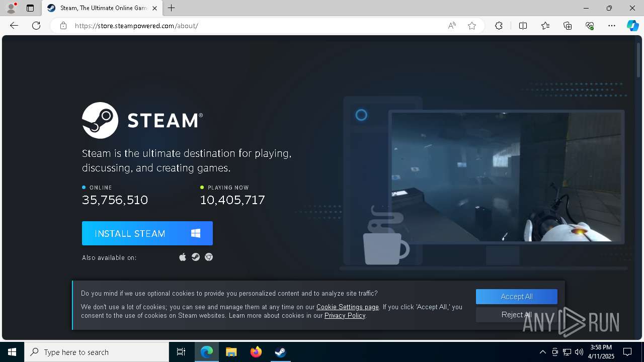The width and height of the screenshot is (644, 362).
Task: Open the browser profile icon
Action: click(11, 8)
